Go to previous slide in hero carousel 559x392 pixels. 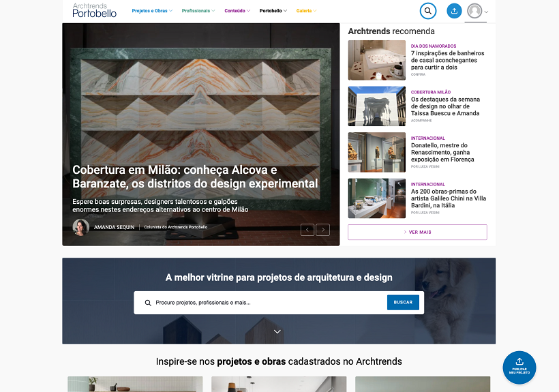307,230
